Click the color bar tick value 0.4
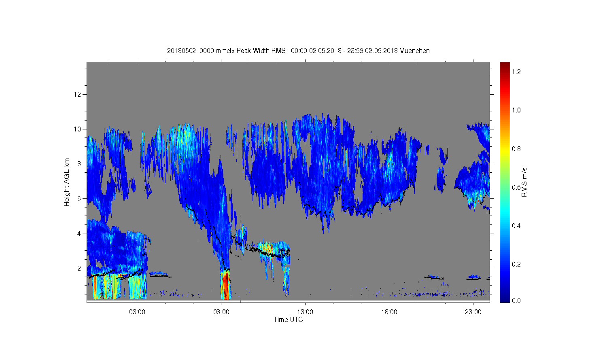The width and height of the screenshot is (607, 364). [x=516, y=226]
